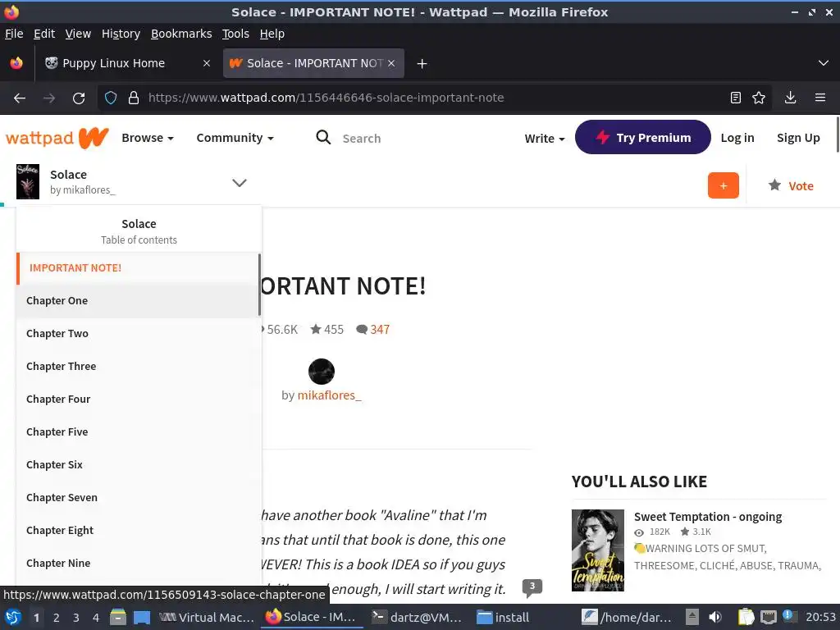Bookmark this page with the star icon
Viewport: 840px width, 630px height.
pos(759,98)
